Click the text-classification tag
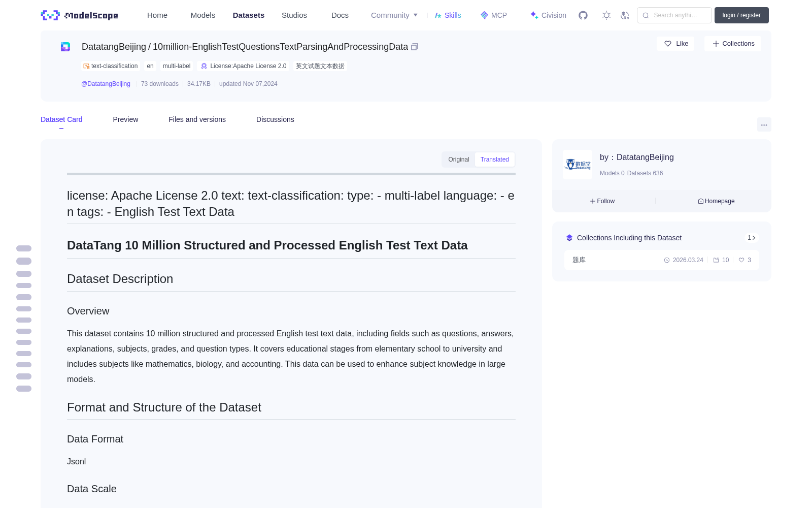The height and width of the screenshot is (508, 812). pyautogui.click(x=111, y=66)
